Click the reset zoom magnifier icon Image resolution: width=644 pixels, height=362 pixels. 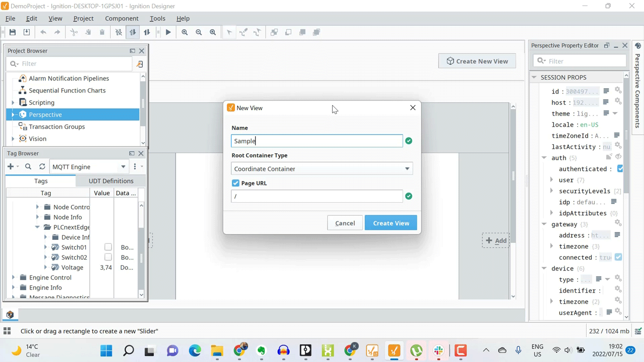(x=213, y=32)
